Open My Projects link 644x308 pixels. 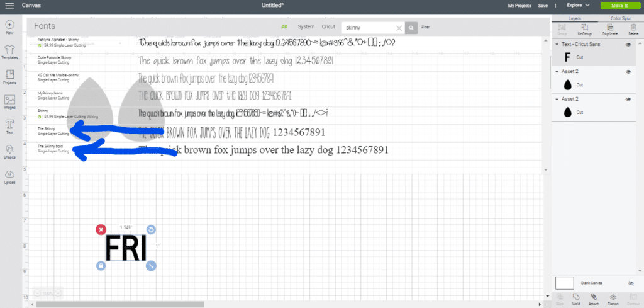point(519,5)
